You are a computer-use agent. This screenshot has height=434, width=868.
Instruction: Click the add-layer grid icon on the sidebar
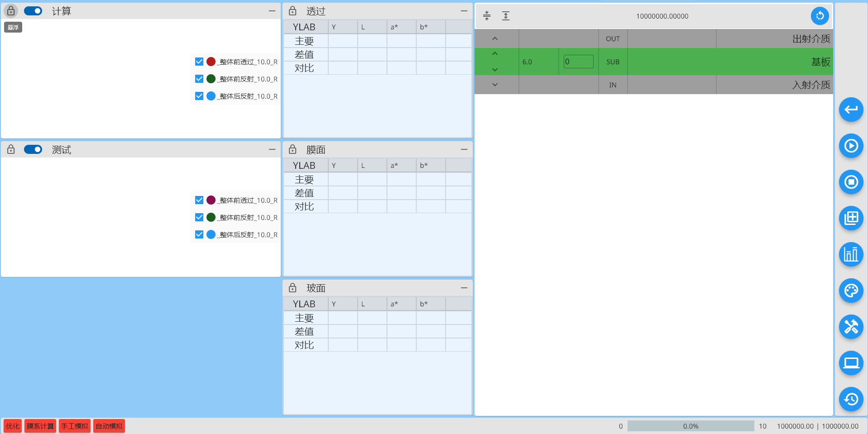tap(851, 218)
